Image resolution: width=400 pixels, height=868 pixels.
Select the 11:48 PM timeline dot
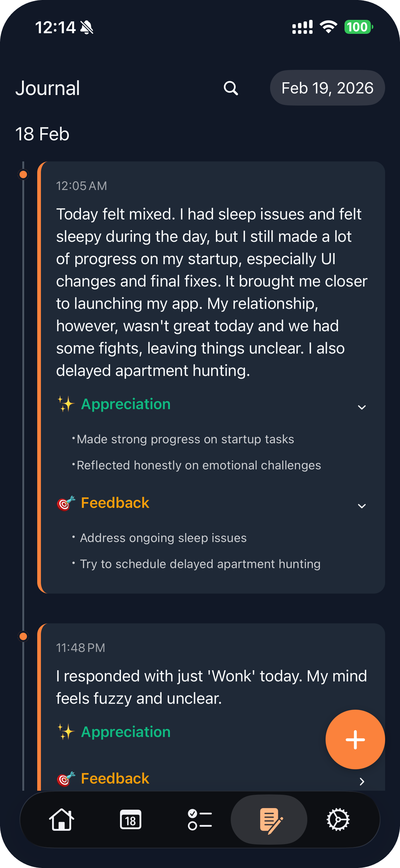(23, 636)
